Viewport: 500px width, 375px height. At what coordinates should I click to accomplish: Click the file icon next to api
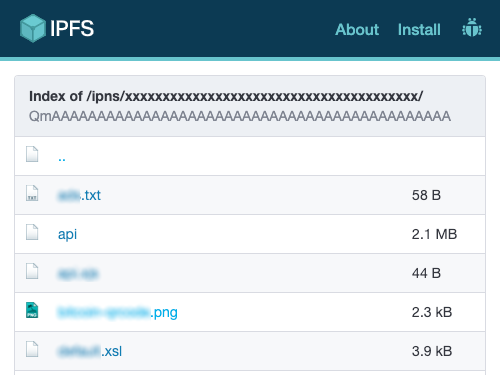[x=32, y=232]
